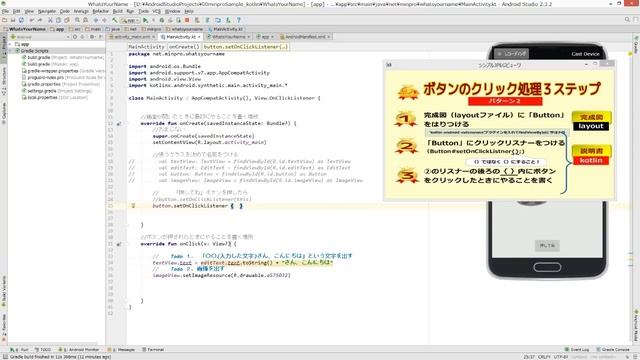Click the button in the phone emulator screen
This screenshot has height=360, width=640.
[547, 246]
